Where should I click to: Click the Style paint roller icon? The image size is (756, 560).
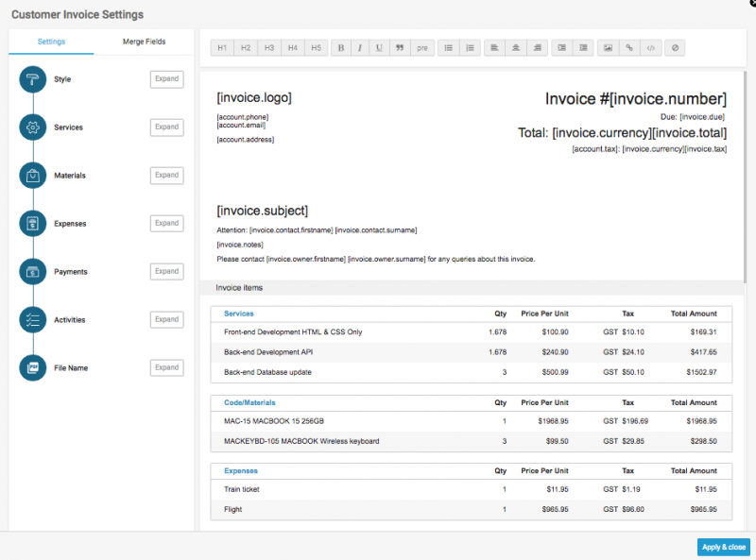33,79
